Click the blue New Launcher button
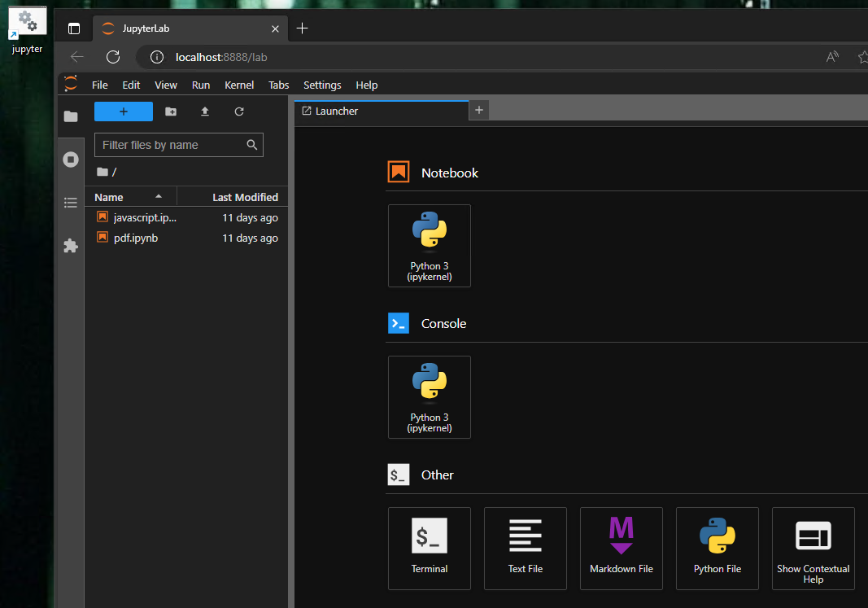 [x=124, y=112]
